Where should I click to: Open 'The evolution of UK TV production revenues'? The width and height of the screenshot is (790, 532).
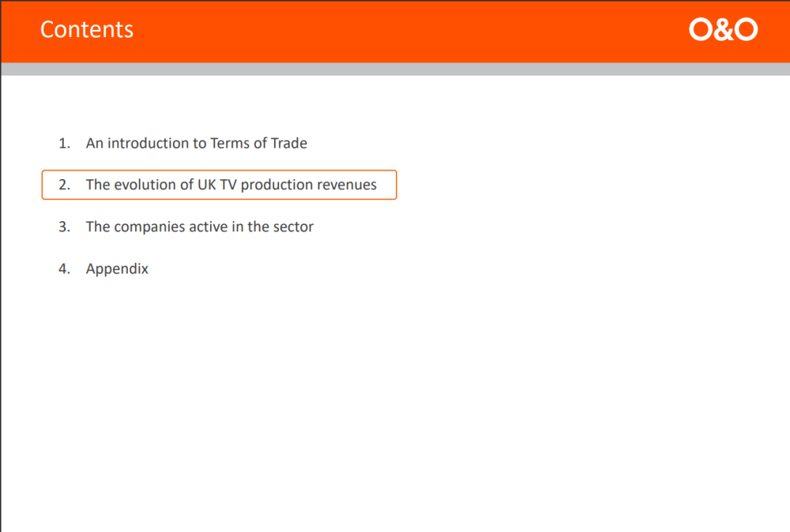tap(231, 185)
